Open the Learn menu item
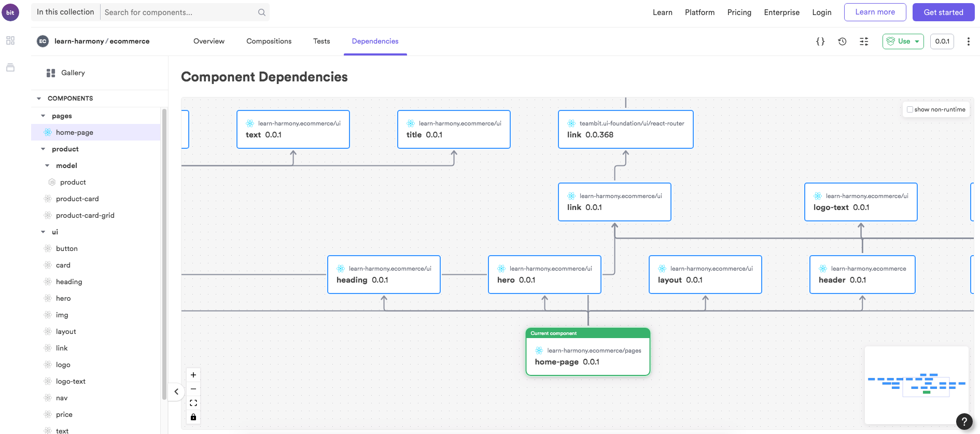 662,12
